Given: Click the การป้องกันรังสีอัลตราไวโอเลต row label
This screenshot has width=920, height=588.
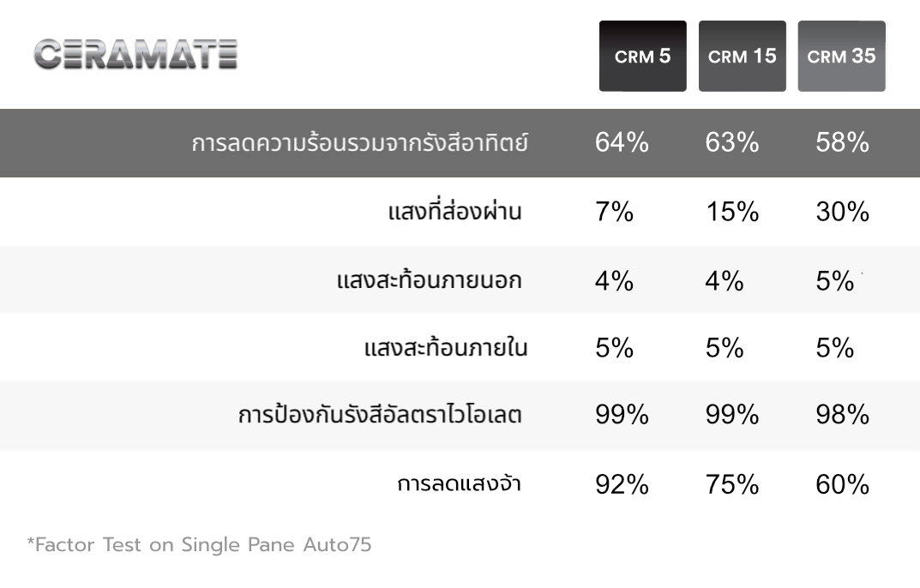Looking at the screenshot, I should (380, 416).
